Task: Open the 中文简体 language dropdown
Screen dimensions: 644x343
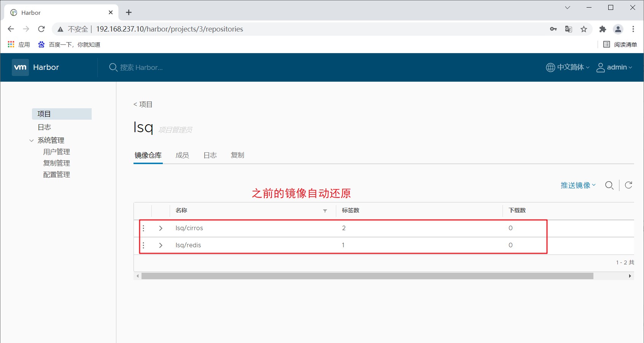Action: 568,68
